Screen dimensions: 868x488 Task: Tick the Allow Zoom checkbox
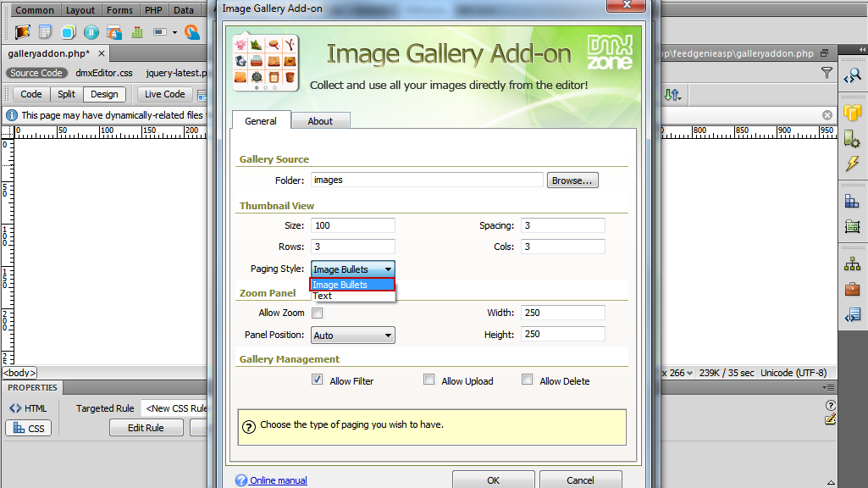[318, 313]
